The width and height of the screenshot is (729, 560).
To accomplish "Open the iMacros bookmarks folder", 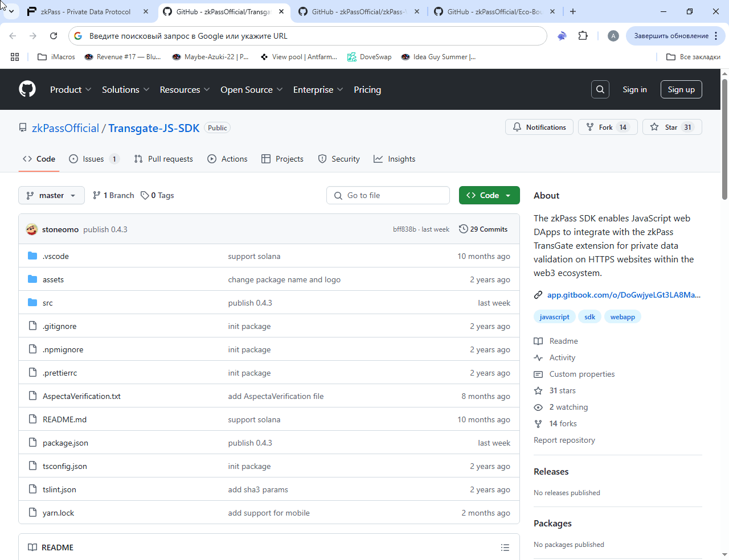I will point(56,57).
